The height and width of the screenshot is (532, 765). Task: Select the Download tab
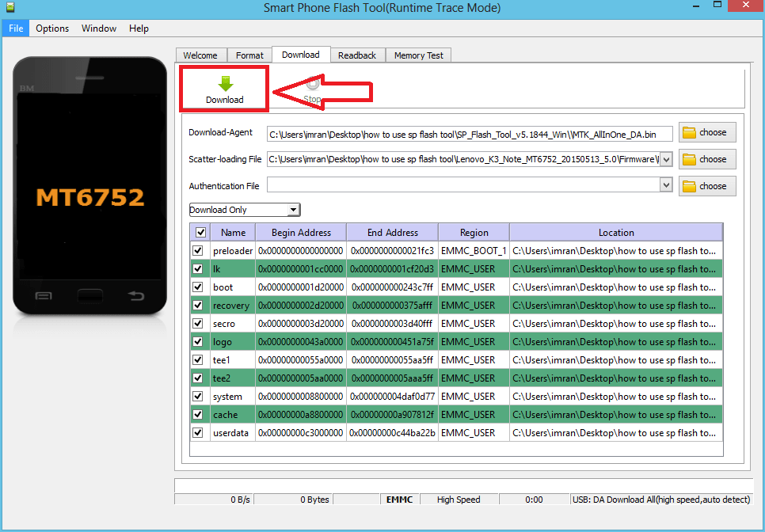(x=301, y=55)
